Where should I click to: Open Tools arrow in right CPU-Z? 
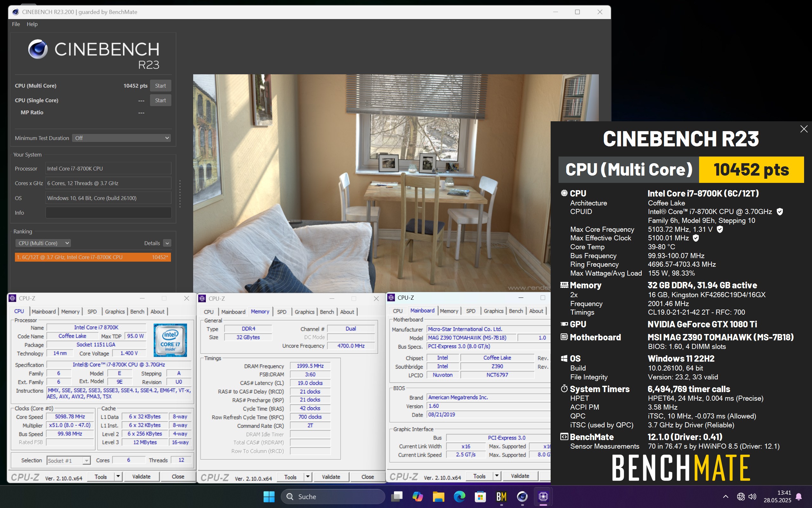pyautogui.click(x=497, y=476)
